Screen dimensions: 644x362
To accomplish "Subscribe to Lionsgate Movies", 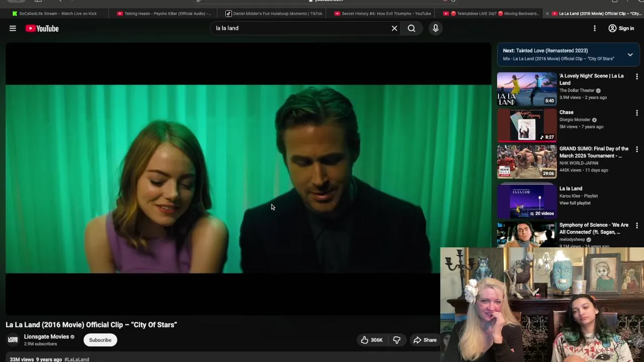I will point(100,340).
